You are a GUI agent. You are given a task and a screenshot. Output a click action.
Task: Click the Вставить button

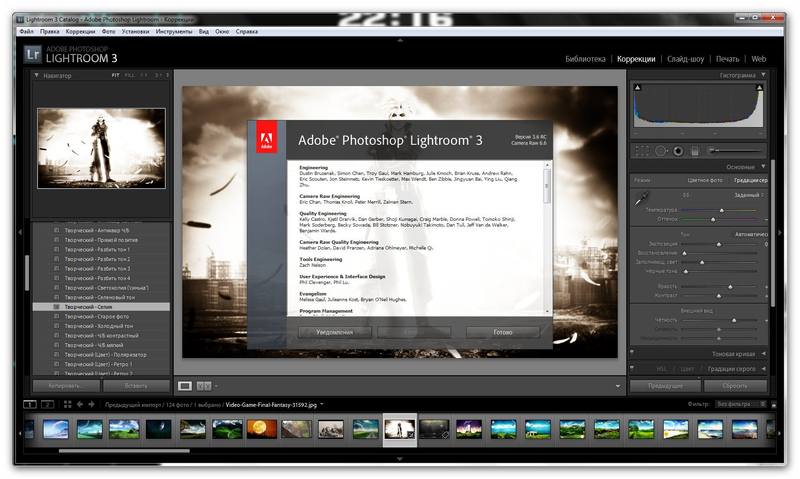point(136,386)
